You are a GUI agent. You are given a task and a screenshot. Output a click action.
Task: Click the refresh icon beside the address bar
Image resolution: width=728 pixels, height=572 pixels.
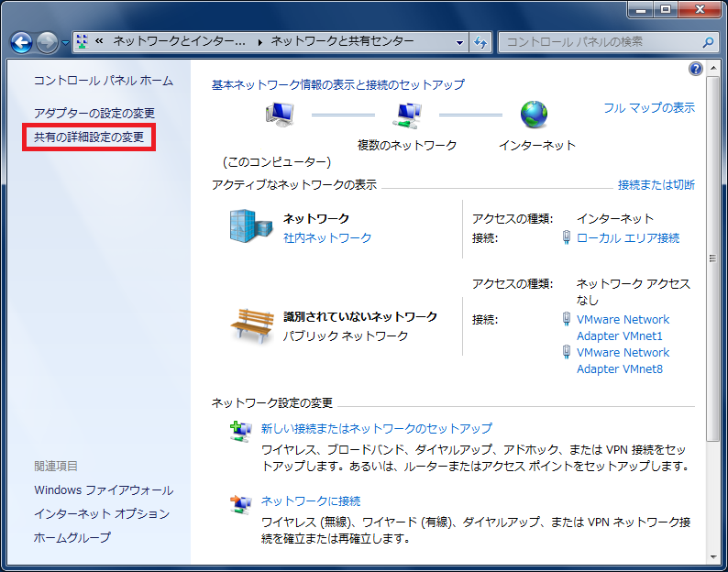click(x=481, y=42)
